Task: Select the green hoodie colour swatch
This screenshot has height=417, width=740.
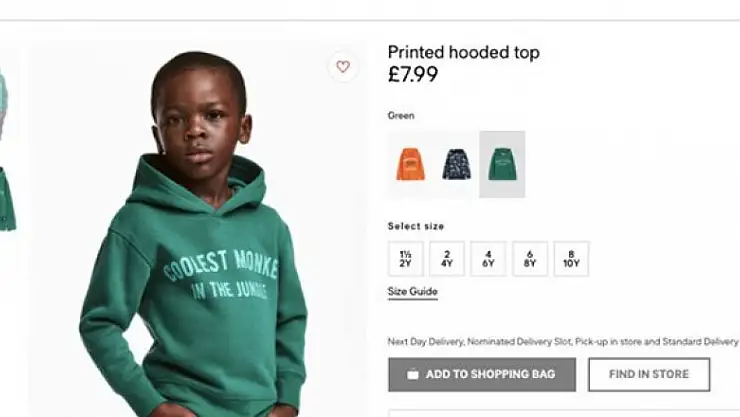Action: click(502, 164)
